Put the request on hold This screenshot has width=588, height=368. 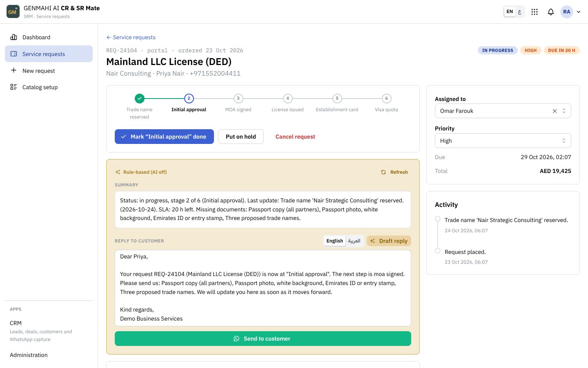[x=241, y=137]
